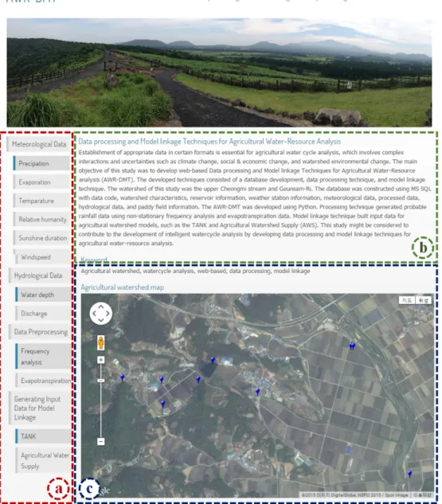Click the panoramic landscape banner image
The width and height of the screenshot is (442, 504).
[x=219, y=72]
